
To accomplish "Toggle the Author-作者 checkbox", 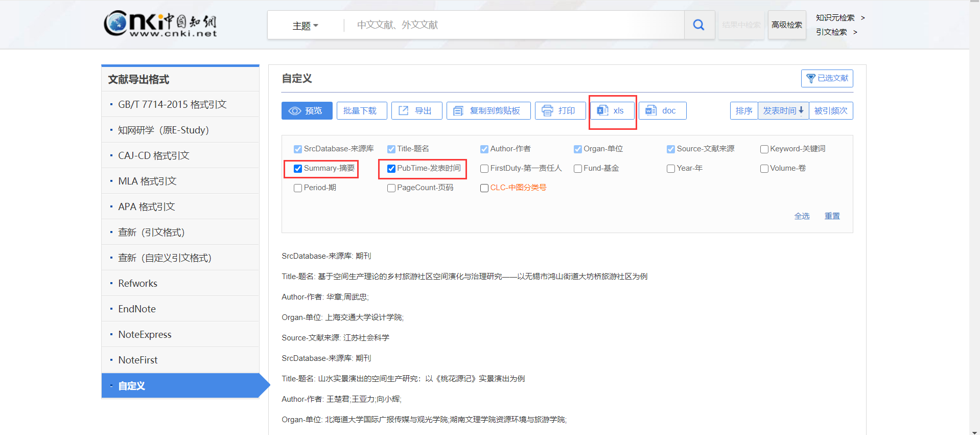I will [484, 149].
